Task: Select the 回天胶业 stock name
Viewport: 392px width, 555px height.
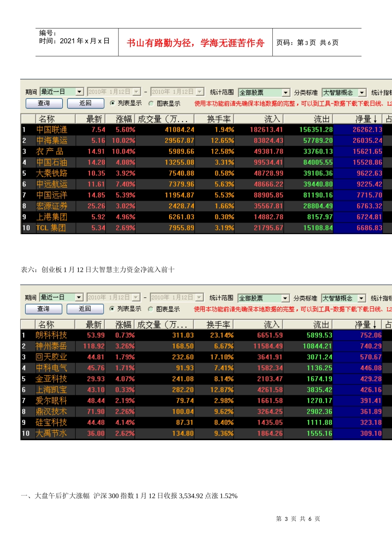Action: coord(51,357)
